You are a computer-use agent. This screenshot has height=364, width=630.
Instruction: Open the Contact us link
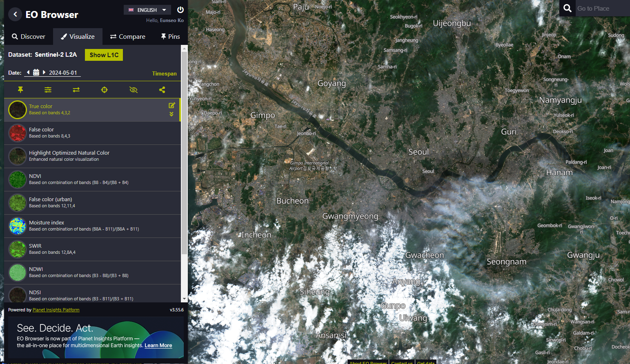coord(402,362)
